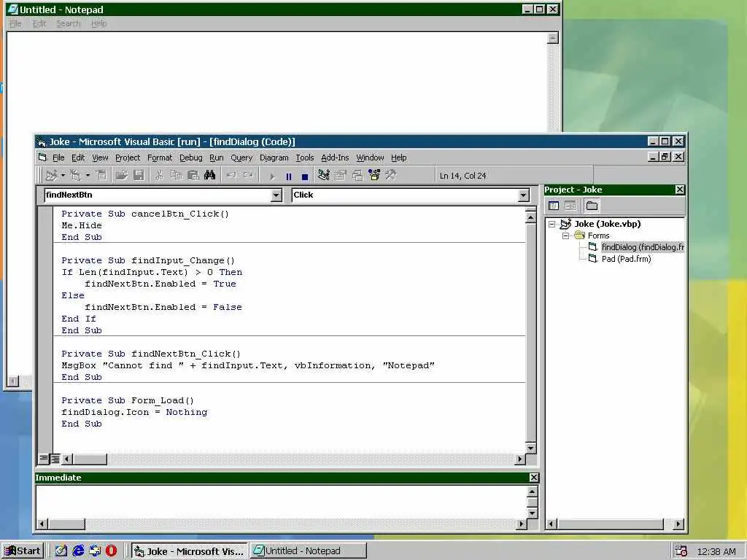
Task: Click the Start (run) arrow icon
Action: coord(272,176)
